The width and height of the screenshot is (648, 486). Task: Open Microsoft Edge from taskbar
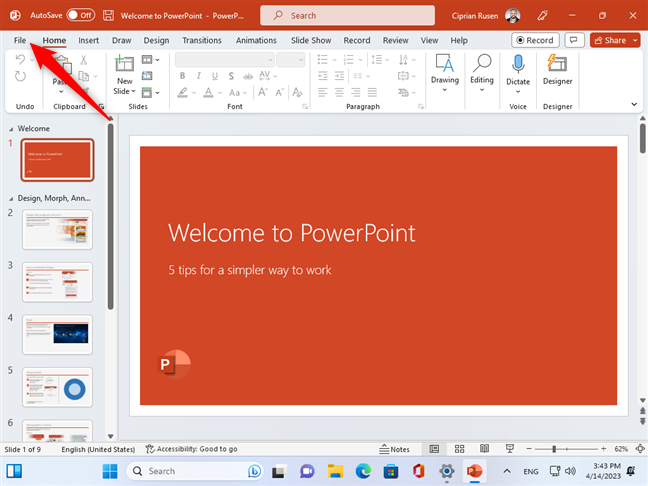363,471
